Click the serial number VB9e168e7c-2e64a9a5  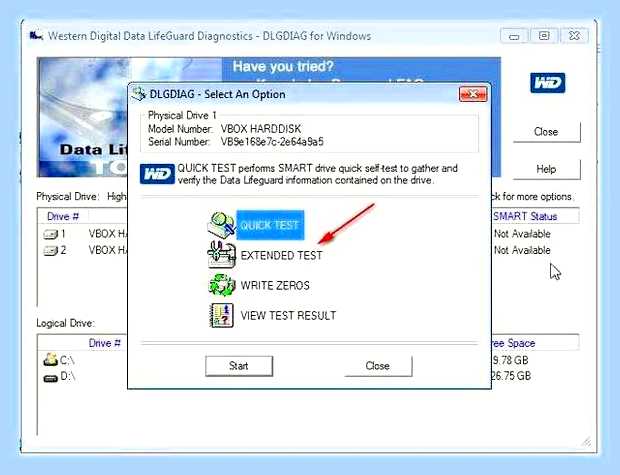click(x=272, y=142)
